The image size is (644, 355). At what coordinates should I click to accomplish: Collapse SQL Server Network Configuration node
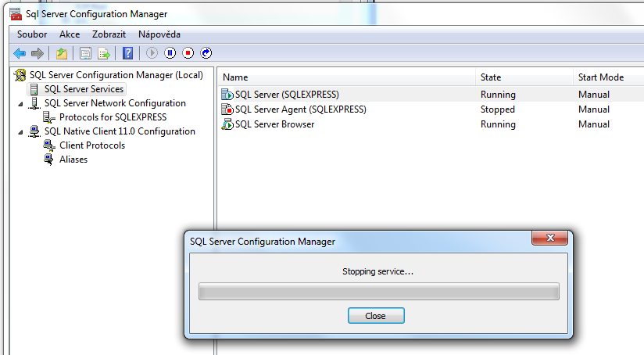click(20, 104)
